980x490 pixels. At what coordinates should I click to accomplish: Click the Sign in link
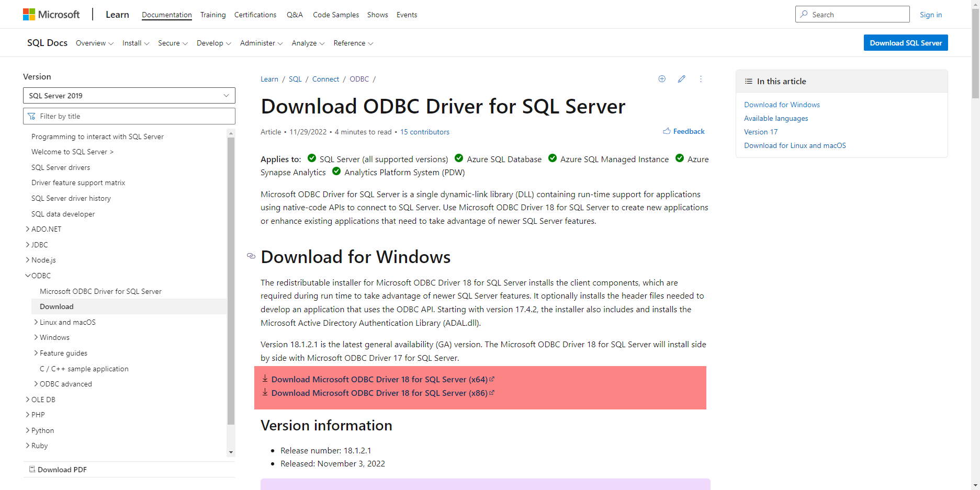[x=931, y=15]
